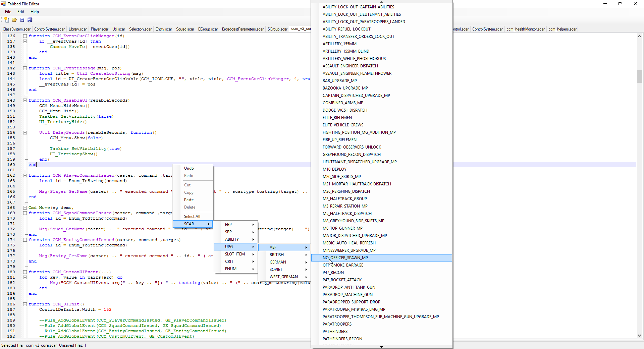Select ELITE_RIFLEMEN upgrade entry

[382, 118]
